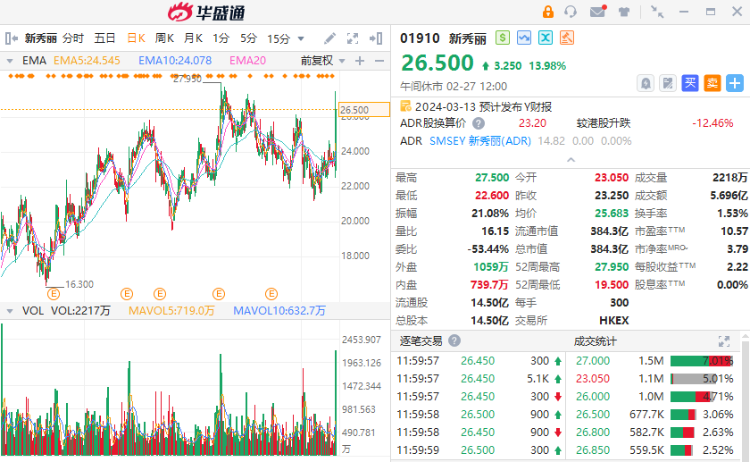This screenshot has height=462, width=750.
Task: Open the 前复权 adjustment dropdown
Action: (342, 61)
